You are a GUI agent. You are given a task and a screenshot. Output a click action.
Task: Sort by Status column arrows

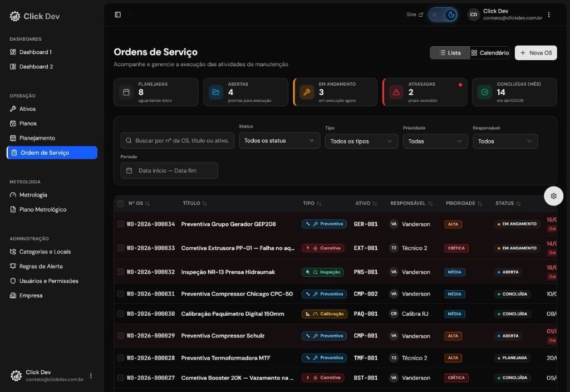tap(518, 204)
